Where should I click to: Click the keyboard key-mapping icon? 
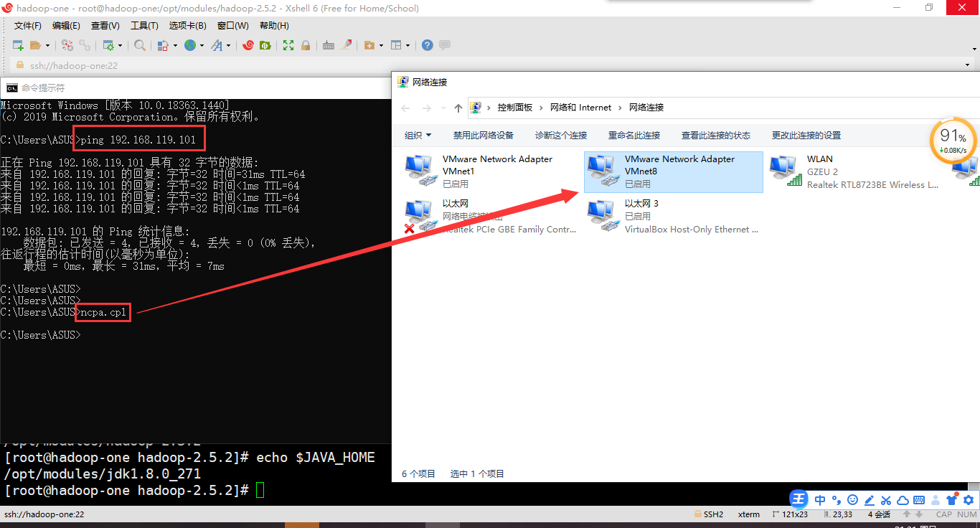click(x=329, y=45)
